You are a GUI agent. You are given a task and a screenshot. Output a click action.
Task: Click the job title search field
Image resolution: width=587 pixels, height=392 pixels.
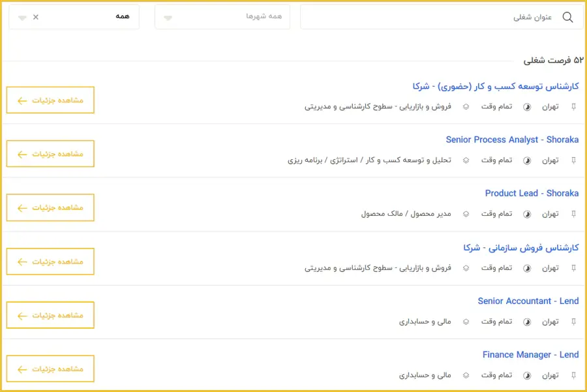click(x=430, y=18)
